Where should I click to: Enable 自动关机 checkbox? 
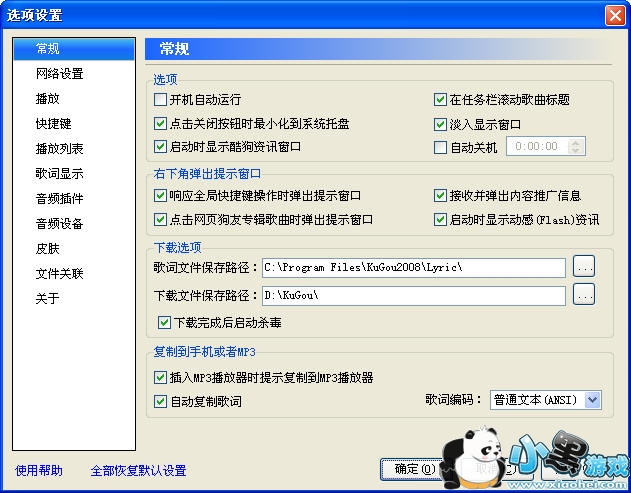[x=440, y=147]
